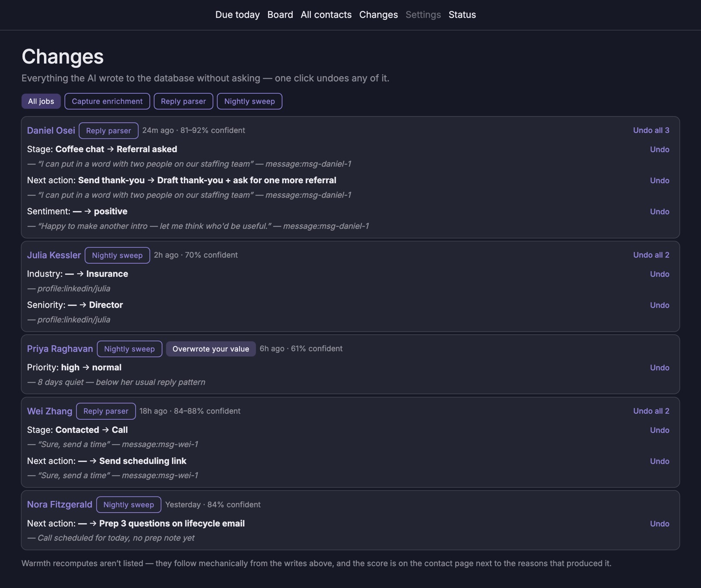Open Julia Kessler contact
This screenshot has width=701, height=588.
[x=54, y=255]
